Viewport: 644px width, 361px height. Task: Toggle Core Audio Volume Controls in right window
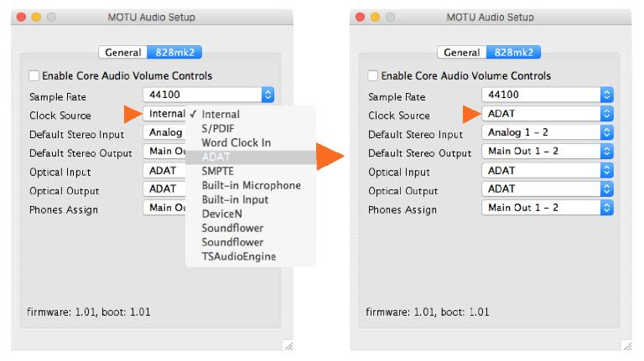(372, 76)
